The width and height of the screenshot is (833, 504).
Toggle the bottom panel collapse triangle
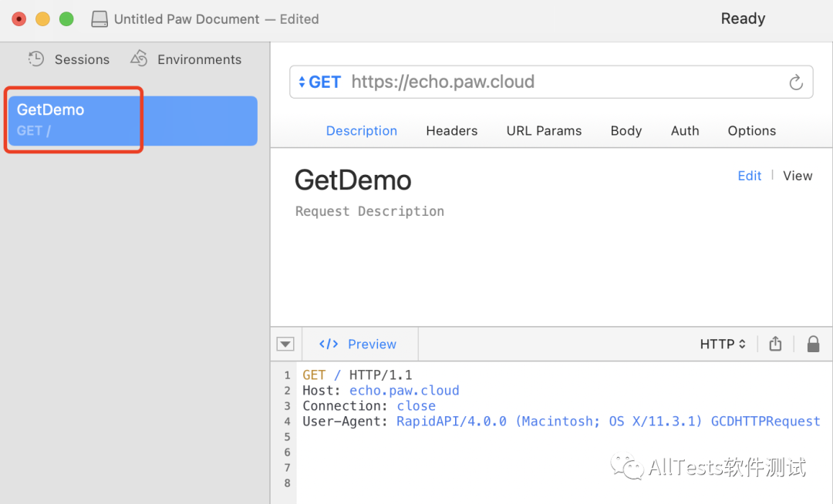point(285,344)
